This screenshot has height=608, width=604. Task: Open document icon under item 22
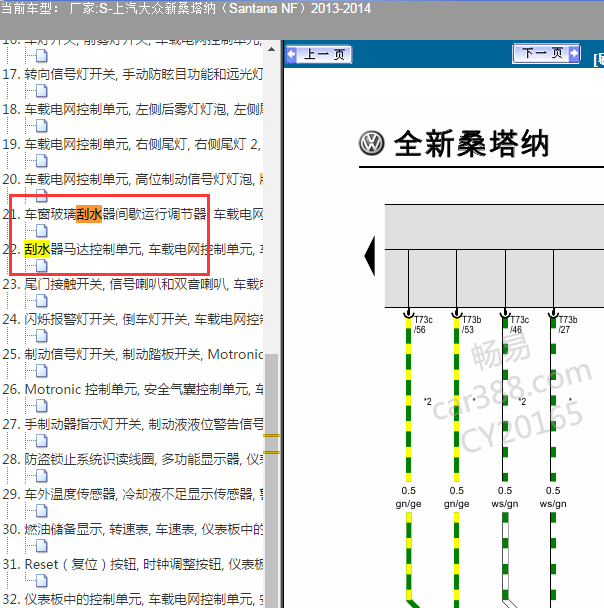coord(41,266)
